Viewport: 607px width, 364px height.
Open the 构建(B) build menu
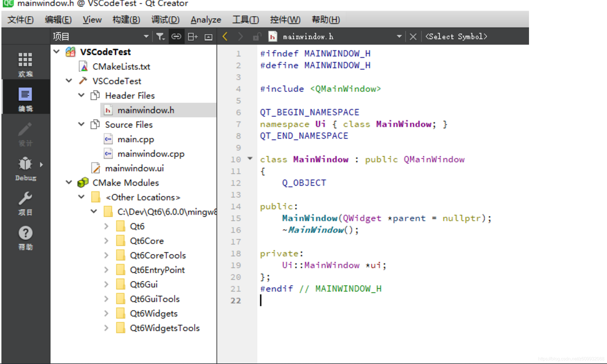click(x=126, y=20)
